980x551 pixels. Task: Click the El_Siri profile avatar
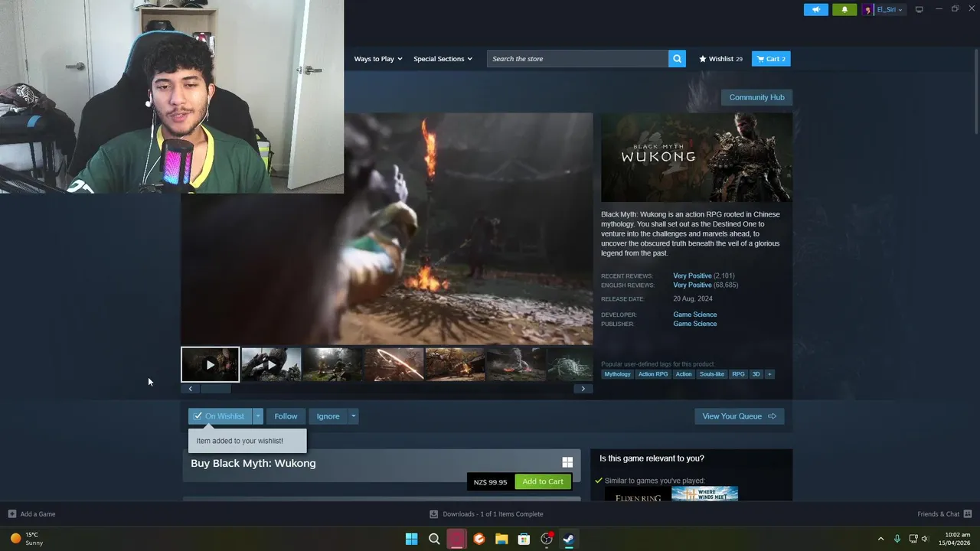tap(868, 9)
